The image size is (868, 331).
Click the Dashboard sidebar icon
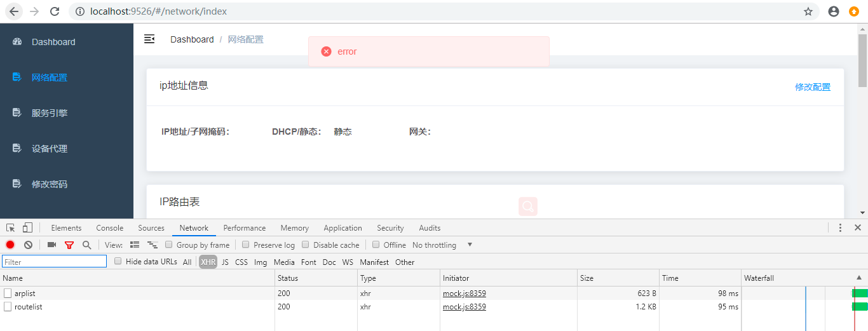pos(17,42)
